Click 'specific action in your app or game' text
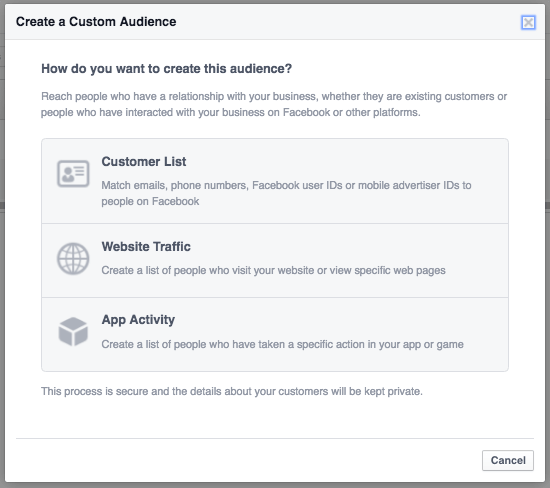 coord(380,345)
